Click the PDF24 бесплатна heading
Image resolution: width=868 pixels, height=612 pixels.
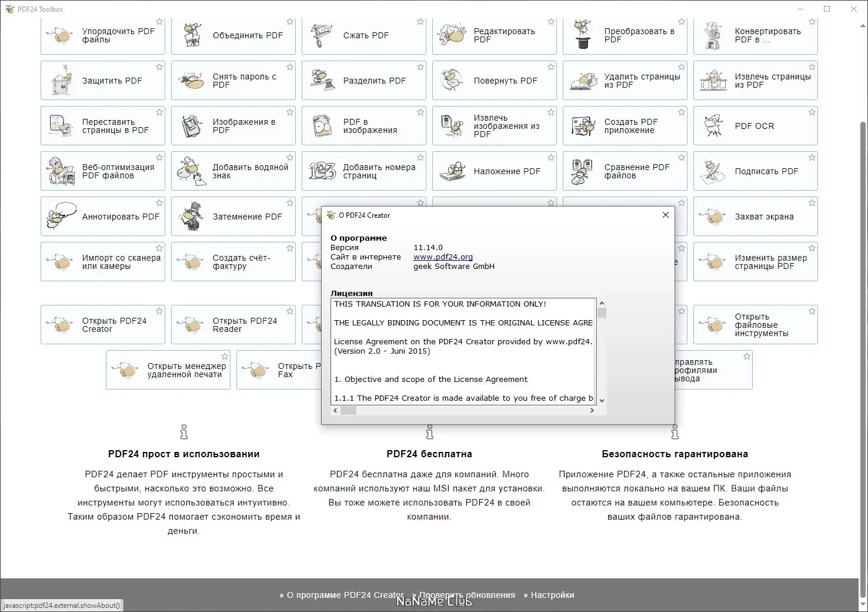(429, 454)
